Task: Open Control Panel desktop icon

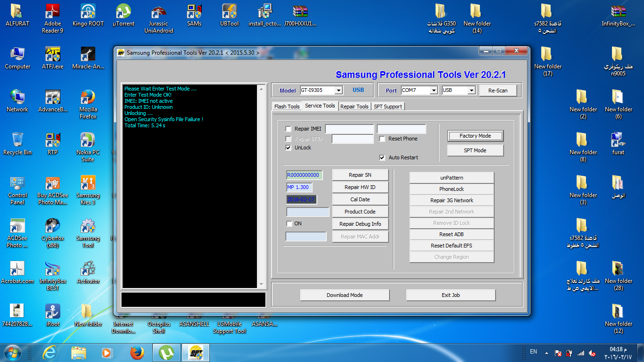Action: tap(17, 189)
